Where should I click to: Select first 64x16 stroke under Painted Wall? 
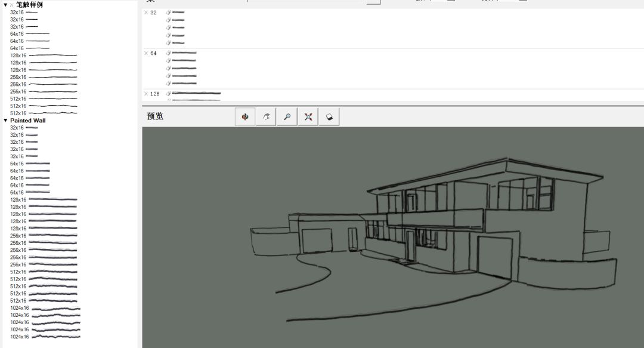click(x=30, y=164)
